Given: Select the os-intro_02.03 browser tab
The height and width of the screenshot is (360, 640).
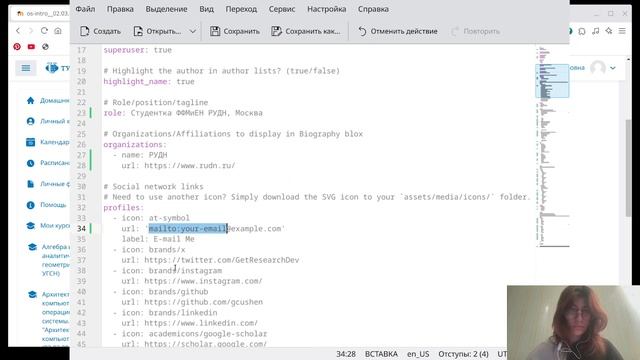Looking at the screenshot, I should [x=43, y=13].
